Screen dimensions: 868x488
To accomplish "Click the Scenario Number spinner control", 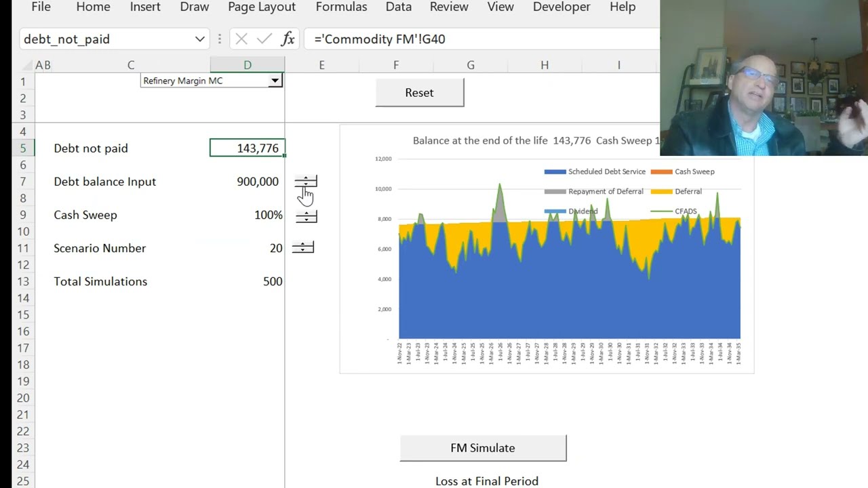I will [303, 248].
